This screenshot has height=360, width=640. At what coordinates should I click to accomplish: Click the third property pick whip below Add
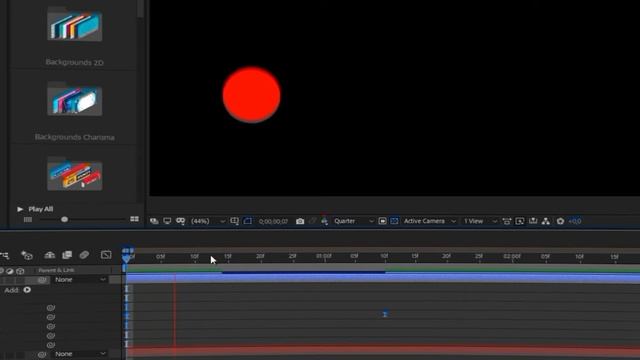51,327
